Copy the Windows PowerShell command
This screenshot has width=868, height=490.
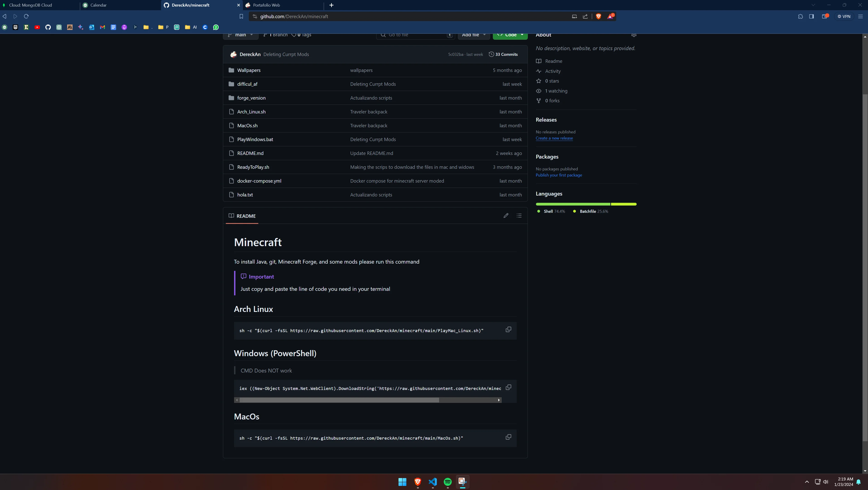click(x=508, y=387)
